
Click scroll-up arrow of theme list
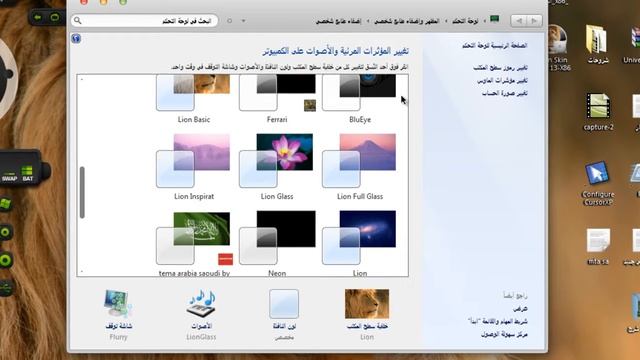point(82,79)
